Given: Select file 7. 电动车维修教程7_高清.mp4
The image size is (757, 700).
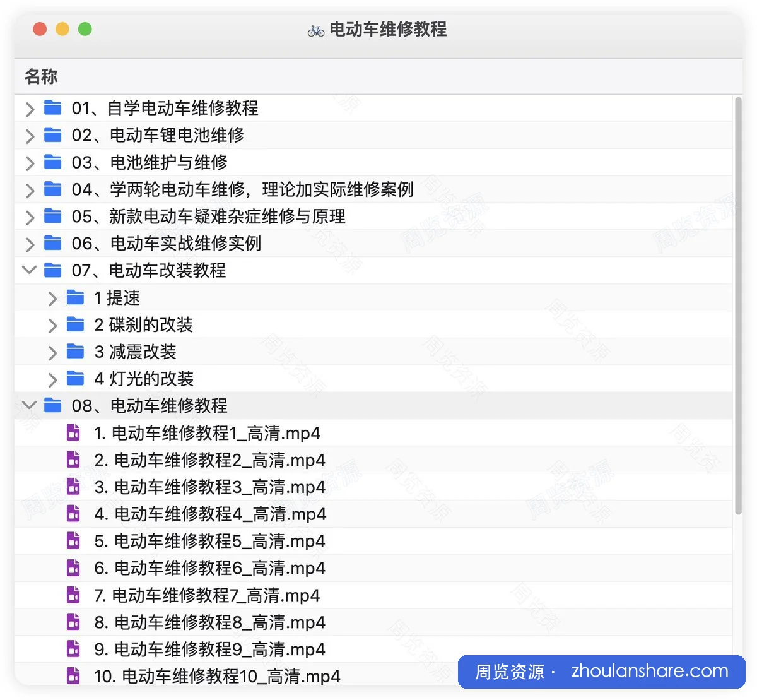Looking at the screenshot, I should click(207, 595).
